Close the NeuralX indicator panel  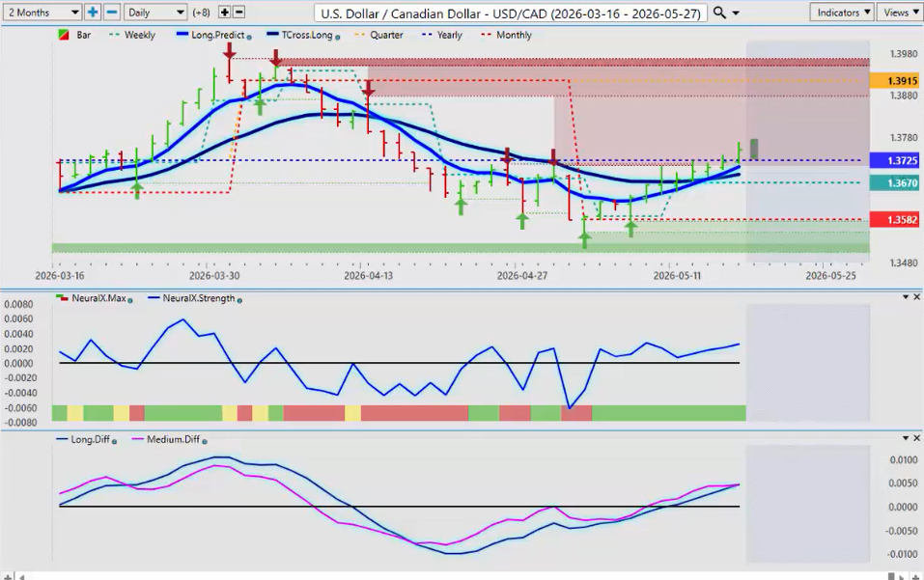pos(917,297)
